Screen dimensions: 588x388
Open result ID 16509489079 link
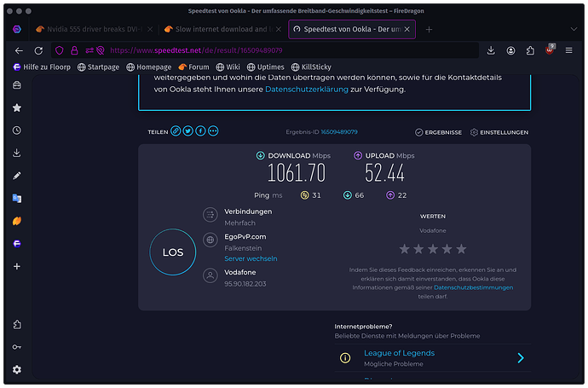[339, 132]
